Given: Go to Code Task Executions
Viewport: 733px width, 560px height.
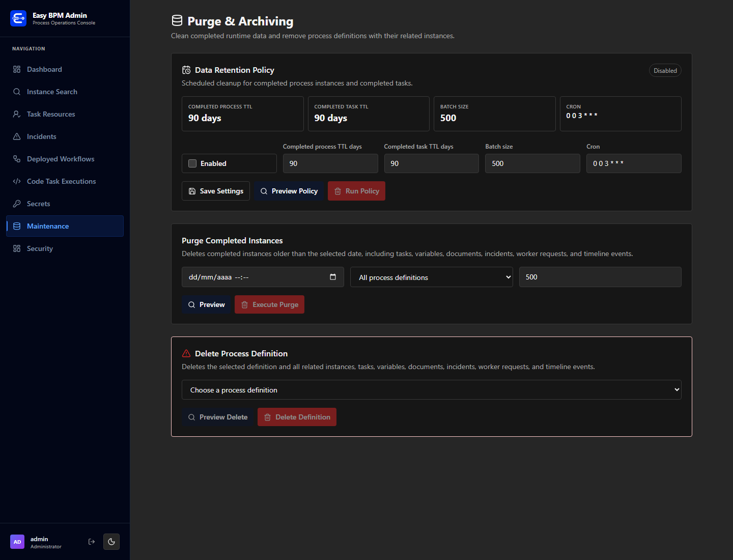Looking at the screenshot, I should (65, 181).
